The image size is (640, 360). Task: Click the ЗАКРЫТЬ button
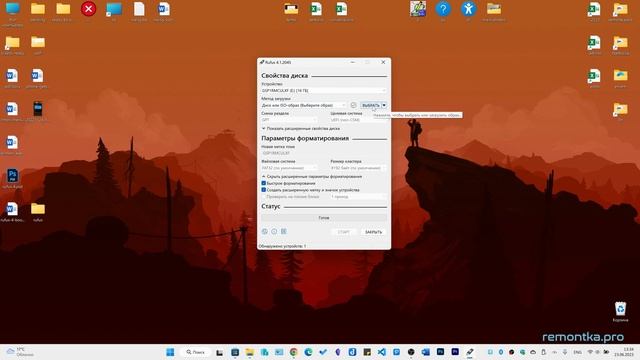tap(373, 232)
